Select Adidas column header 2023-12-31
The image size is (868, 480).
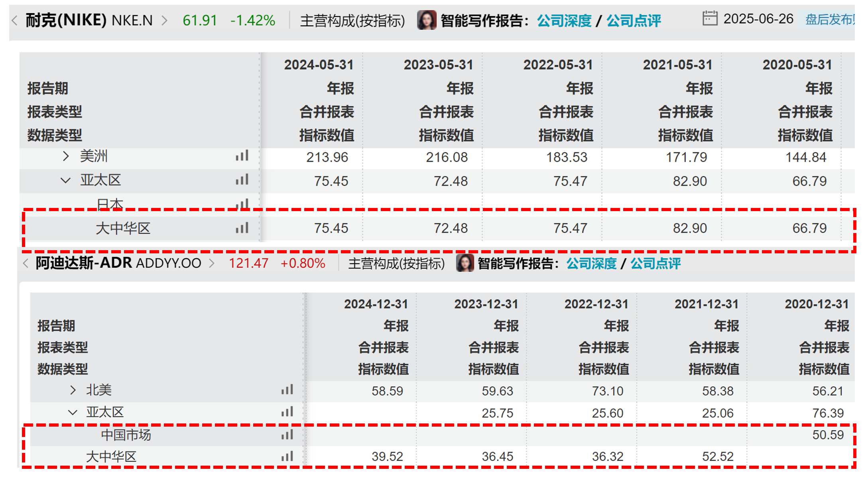486,304
